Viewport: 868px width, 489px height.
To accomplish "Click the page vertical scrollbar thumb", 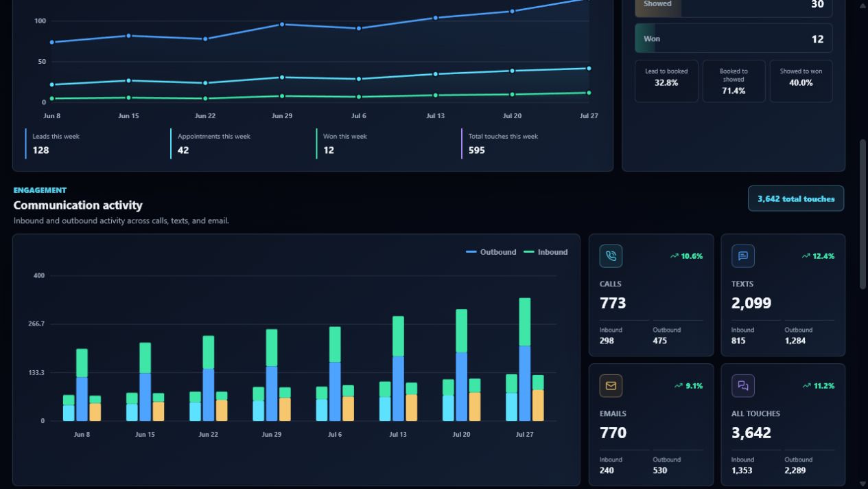I will pos(863,215).
